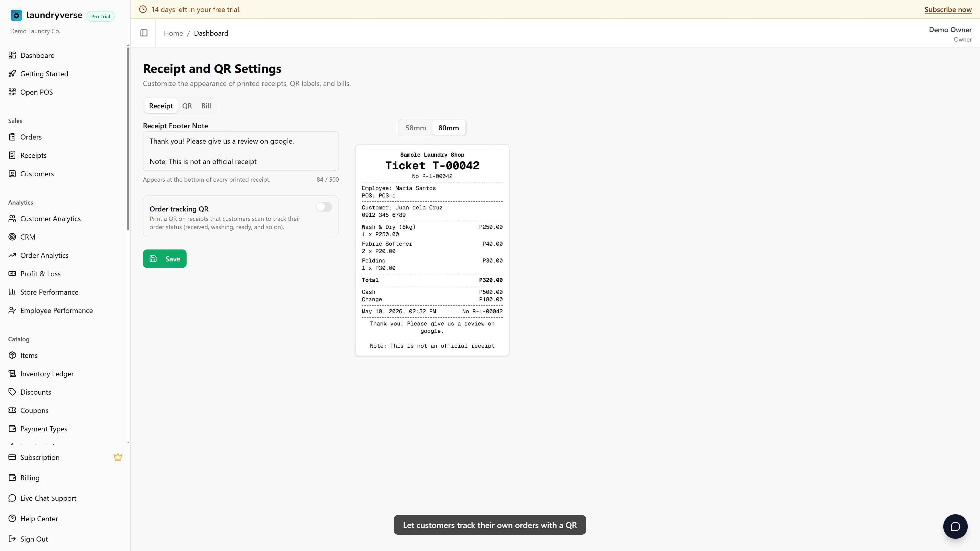The image size is (980, 551).
Task: Switch to the Bill tab
Action: (206, 106)
